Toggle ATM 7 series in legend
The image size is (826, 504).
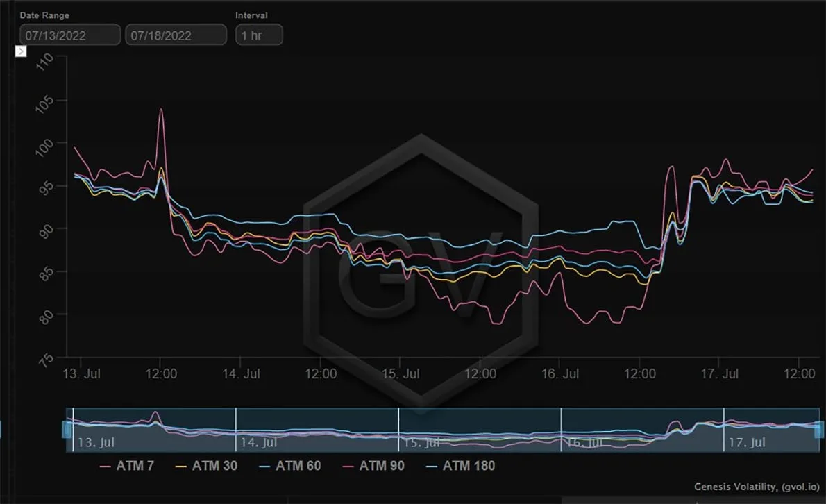tap(127, 466)
